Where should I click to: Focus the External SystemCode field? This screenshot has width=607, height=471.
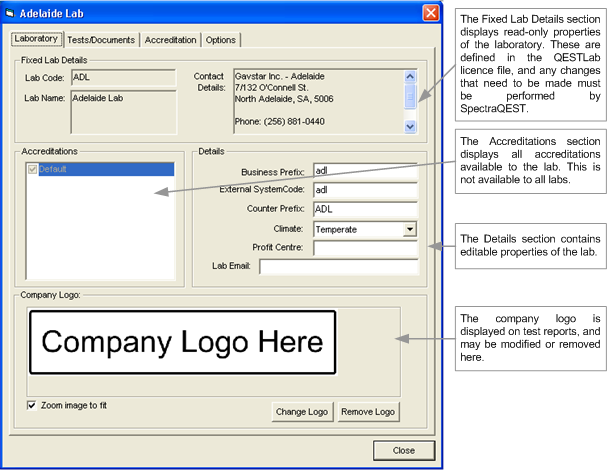tap(364, 190)
